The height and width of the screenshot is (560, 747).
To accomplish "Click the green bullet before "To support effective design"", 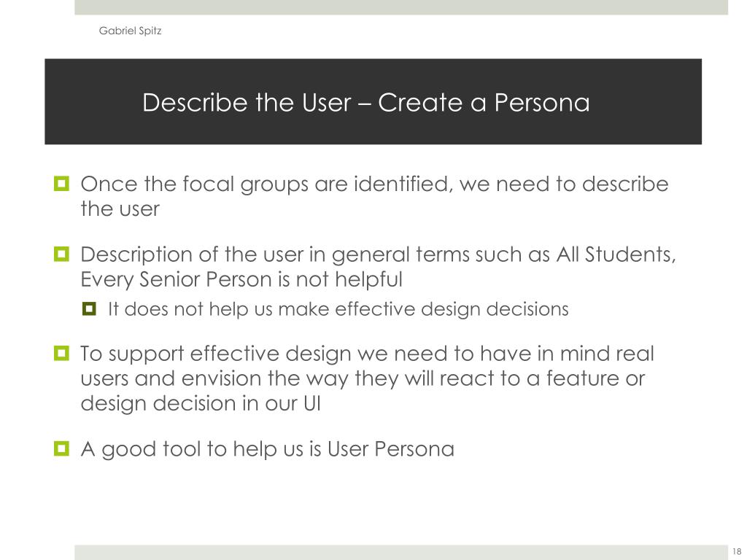I will coord(61,353).
